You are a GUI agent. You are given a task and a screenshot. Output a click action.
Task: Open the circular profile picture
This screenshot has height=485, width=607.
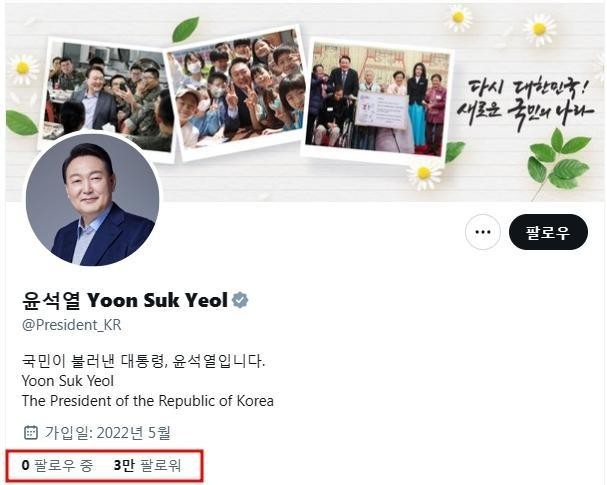point(93,200)
